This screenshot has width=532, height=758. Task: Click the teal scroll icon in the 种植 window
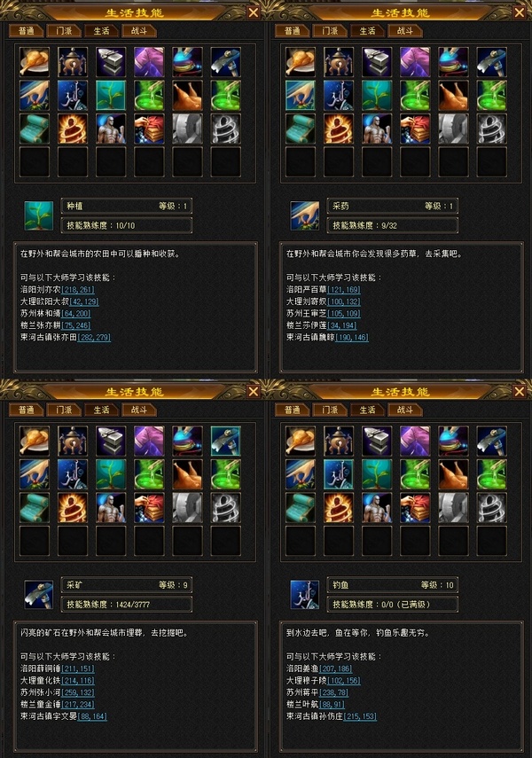tap(35, 129)
